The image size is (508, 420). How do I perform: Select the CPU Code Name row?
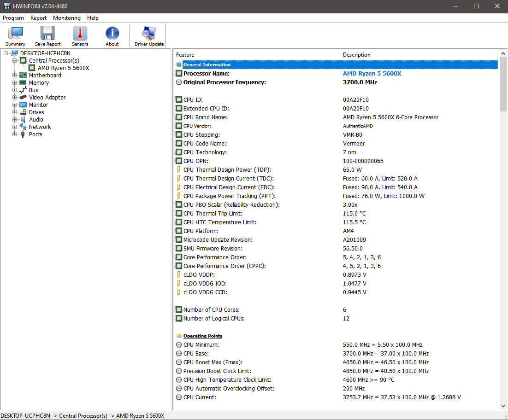337,143
